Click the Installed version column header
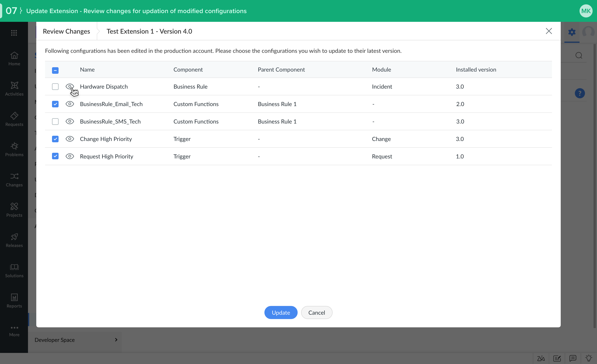Image resolution: width=597 pixels, height=364 pixels. pyautogui.click(x=476, y=69)
